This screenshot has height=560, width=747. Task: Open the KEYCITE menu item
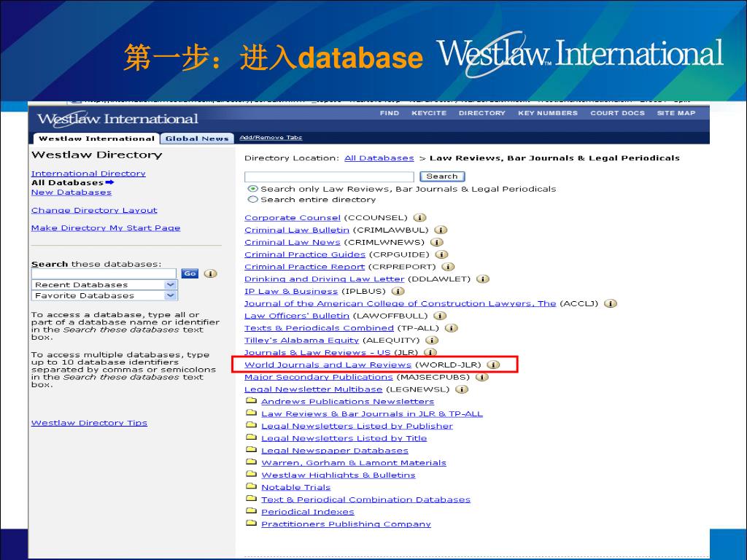(429, 113)
